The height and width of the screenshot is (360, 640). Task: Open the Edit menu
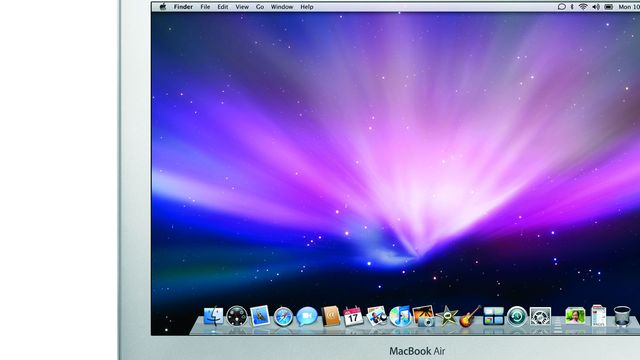(223, 7)
